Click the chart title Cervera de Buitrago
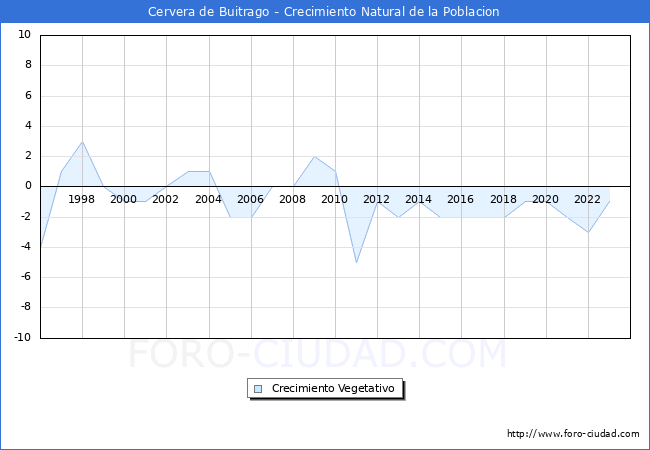 point(324,12)
